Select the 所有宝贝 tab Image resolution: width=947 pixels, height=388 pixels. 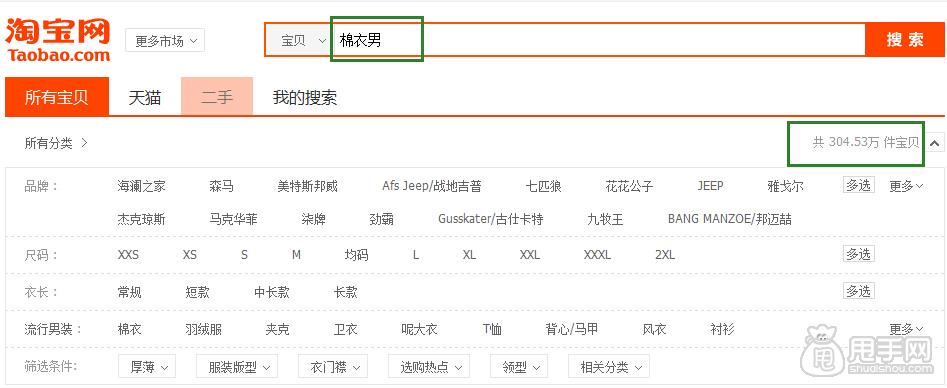tap(57, 97)
